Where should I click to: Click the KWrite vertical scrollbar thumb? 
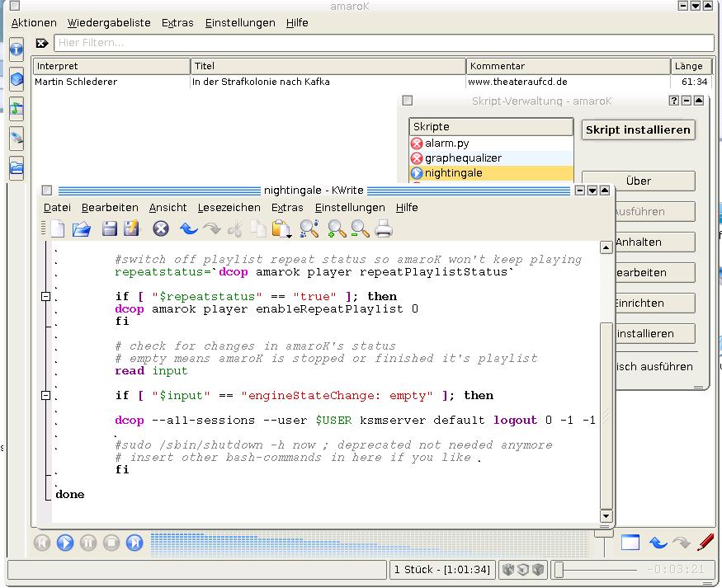tap(606, 416)
